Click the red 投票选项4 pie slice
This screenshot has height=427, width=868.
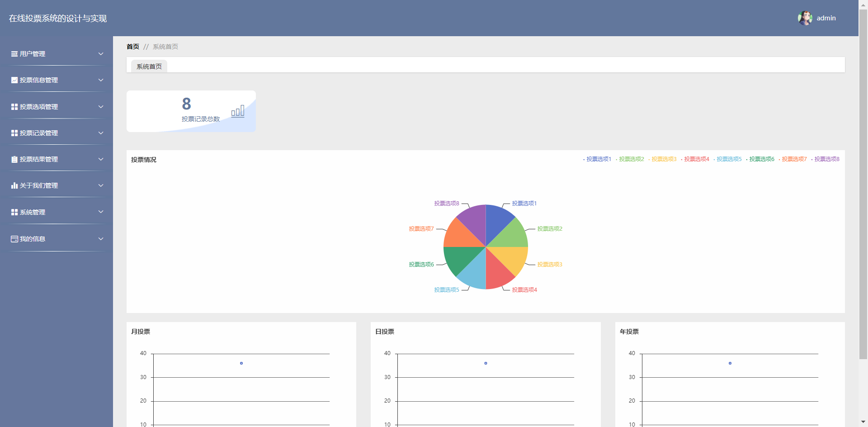[x=496, y=273]
